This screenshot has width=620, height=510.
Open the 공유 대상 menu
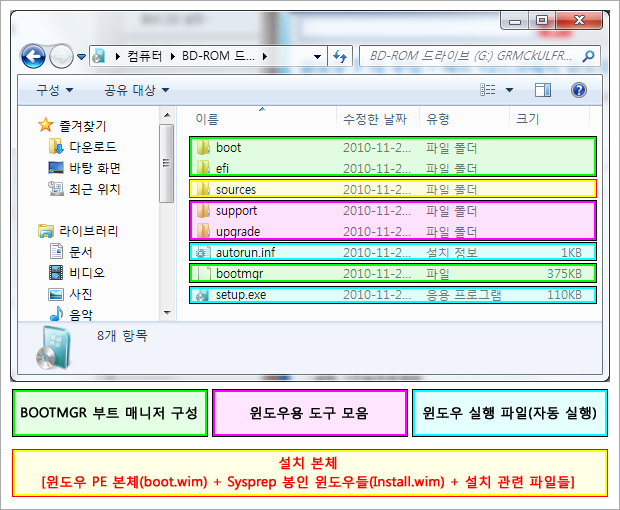tap(136, 90)
